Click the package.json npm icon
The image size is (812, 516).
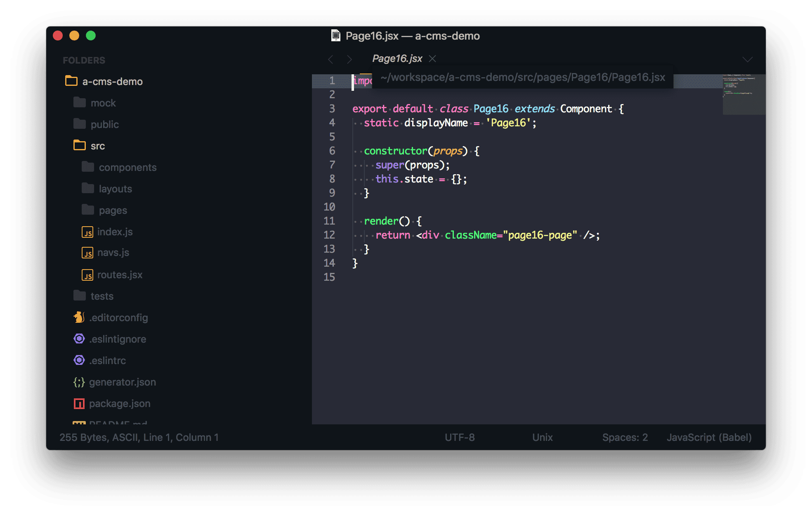tap(79, 404)
